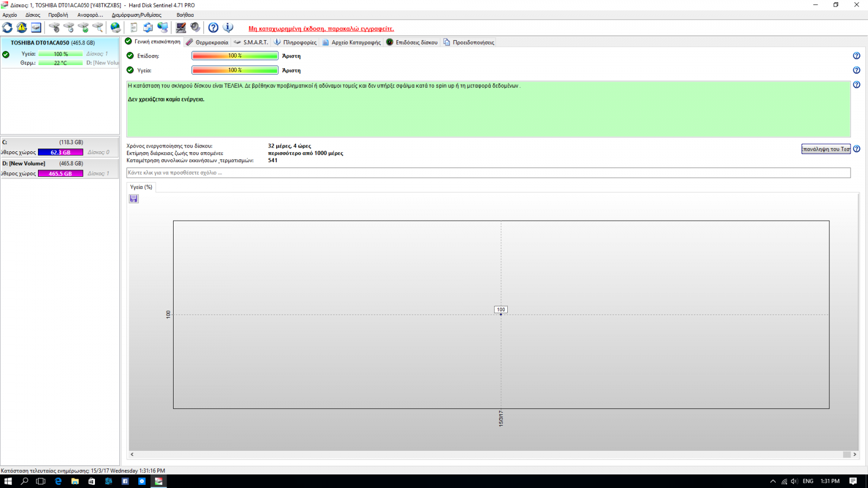Click the C: free space 62.3 GB bar
Viewport: 868px width, 488px height.
point(60,152)
